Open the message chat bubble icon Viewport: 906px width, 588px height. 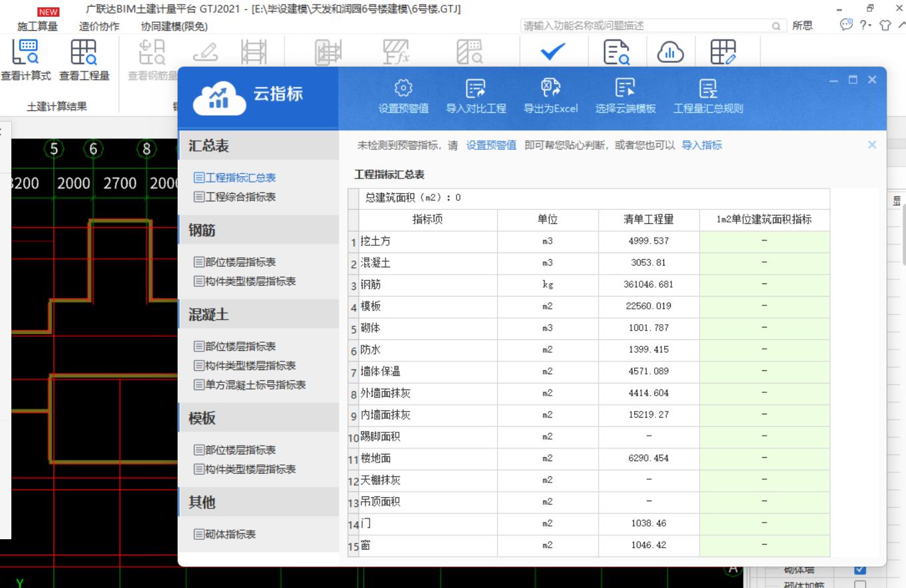[847, 25]
